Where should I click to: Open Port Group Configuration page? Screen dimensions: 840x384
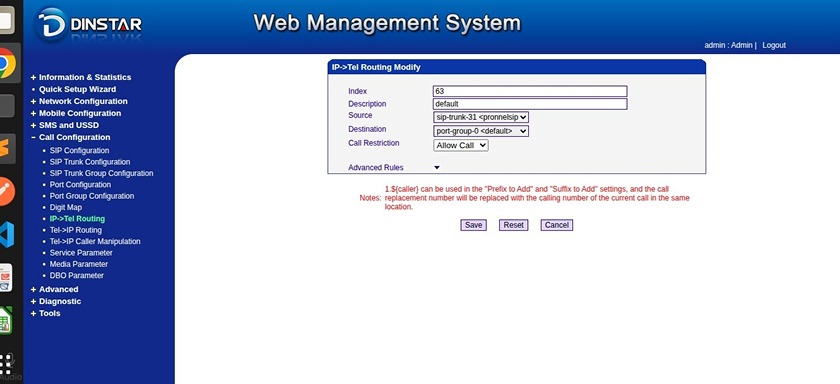click(x=92, y=196)
